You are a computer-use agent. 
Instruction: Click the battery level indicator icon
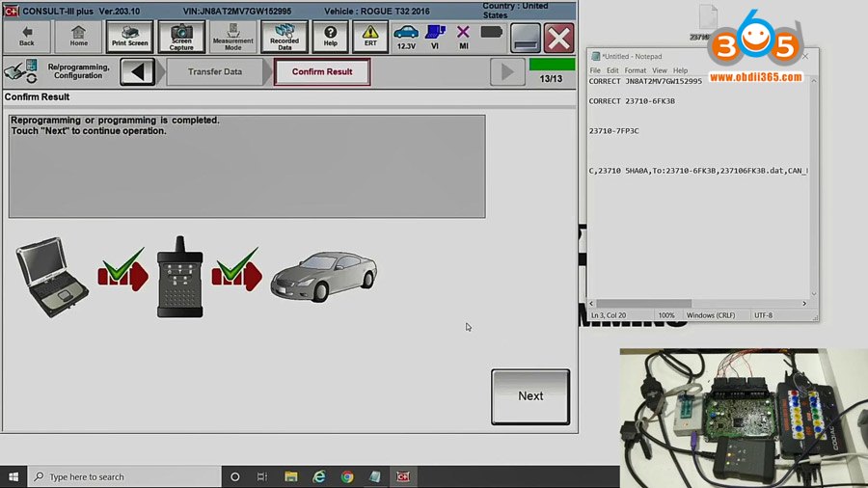[491, 32]
